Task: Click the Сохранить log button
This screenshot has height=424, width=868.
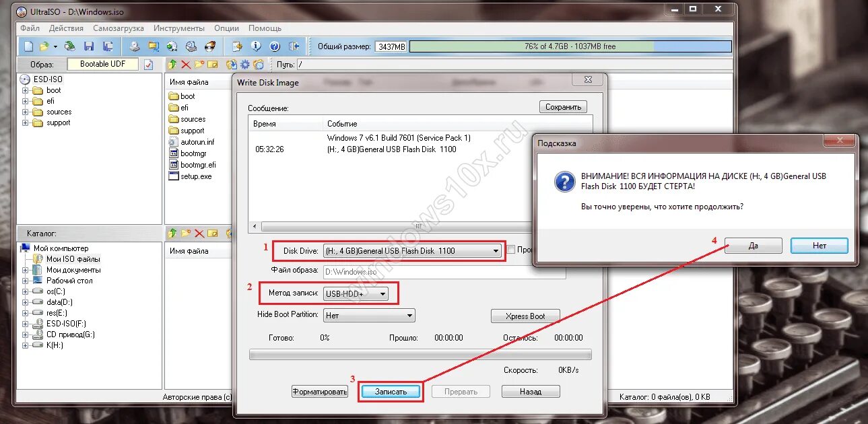Action: click(x=564, y=107)
